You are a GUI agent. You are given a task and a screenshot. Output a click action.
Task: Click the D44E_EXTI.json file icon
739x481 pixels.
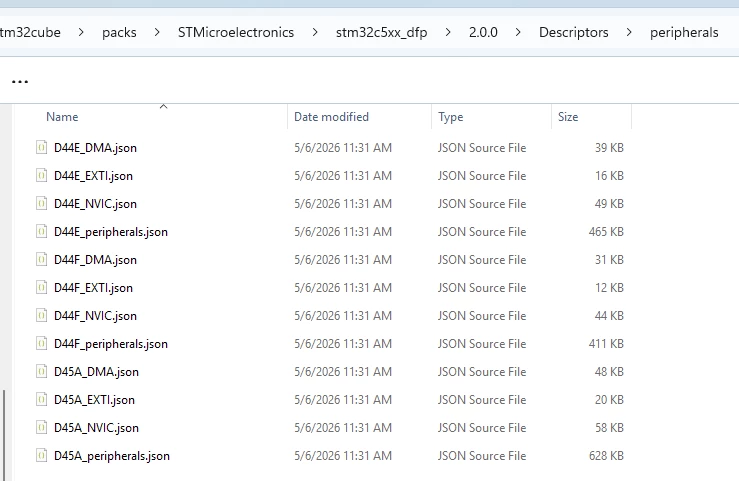[x=41, y=176]
